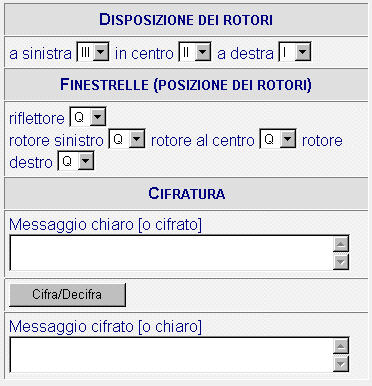Click the Cifratura section header
This screenshot has width=372, height=386.
[x=187, y=193]
